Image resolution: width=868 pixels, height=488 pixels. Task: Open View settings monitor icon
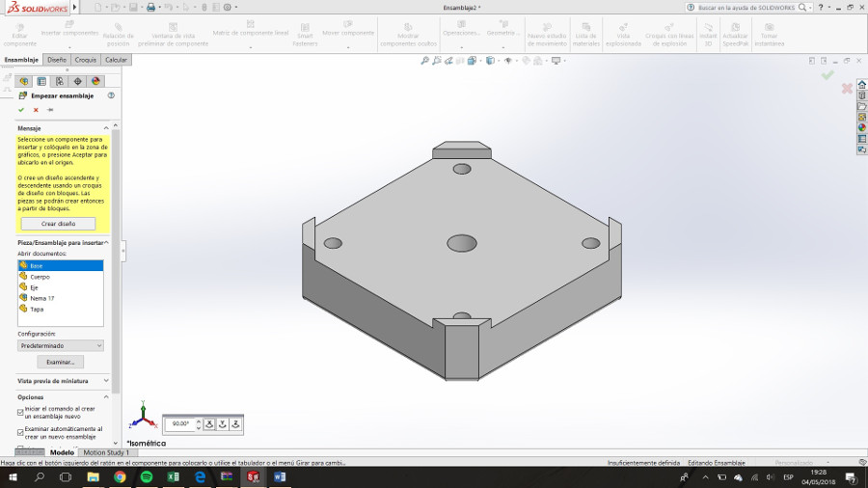pos(556,61)
